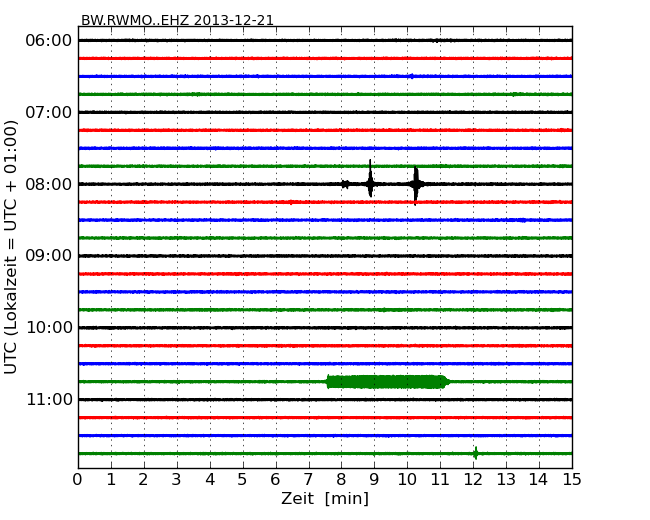Click the small burst at minute 8 on 08:00 trace

point(345,184)
